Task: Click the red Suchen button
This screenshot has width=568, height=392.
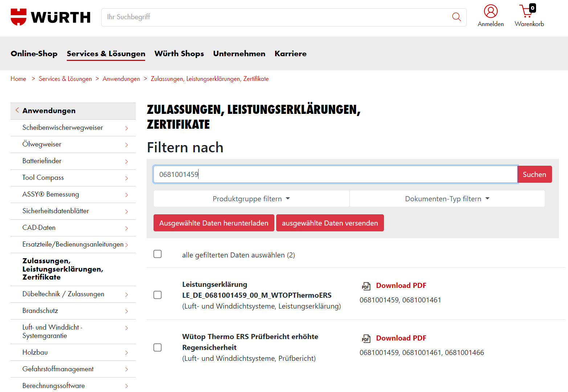Action: [535, 174]
